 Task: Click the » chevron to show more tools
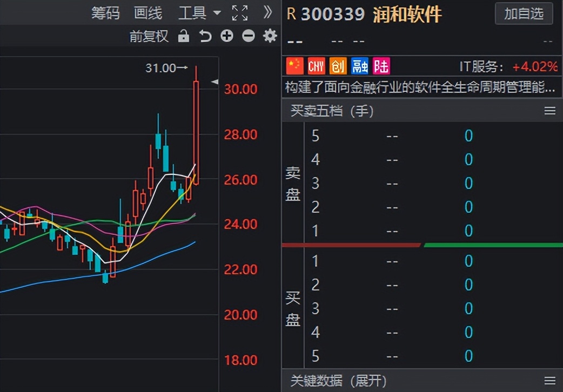pos(267,12)
